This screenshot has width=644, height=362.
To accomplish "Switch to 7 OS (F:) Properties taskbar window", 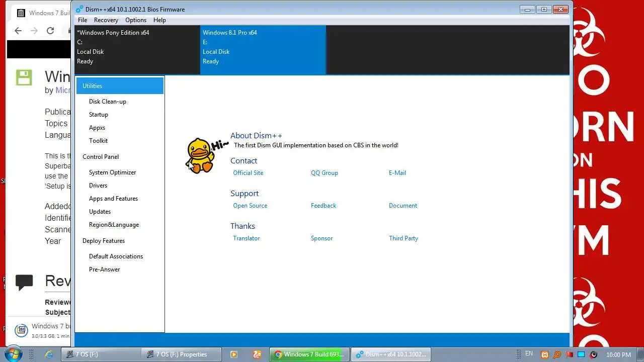I will (181, 354).
